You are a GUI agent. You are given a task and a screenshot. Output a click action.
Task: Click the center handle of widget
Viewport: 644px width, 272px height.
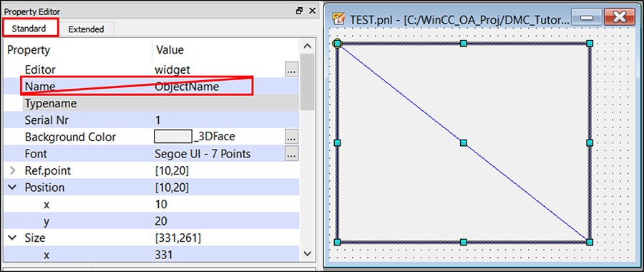tap(463, 142)
